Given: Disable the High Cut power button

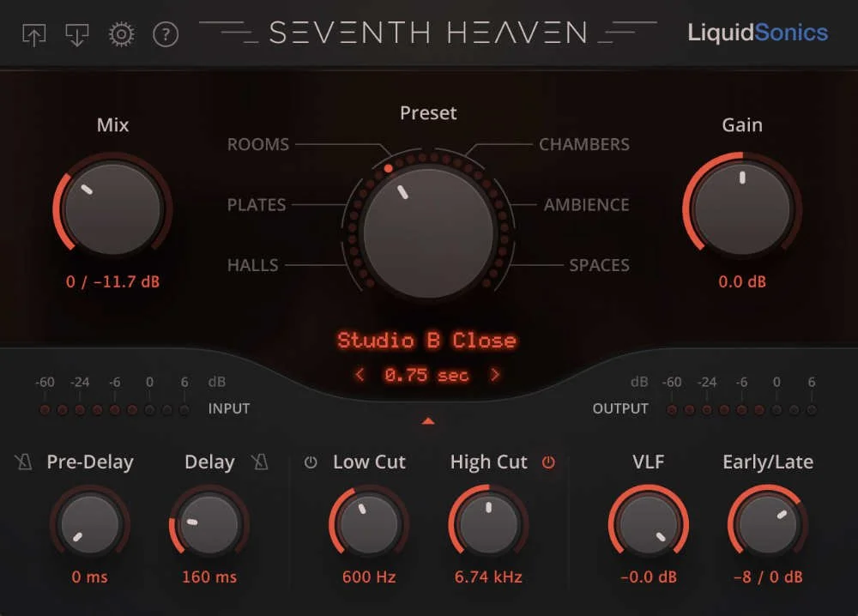Looking at the screenshot, I should (548, 462).
